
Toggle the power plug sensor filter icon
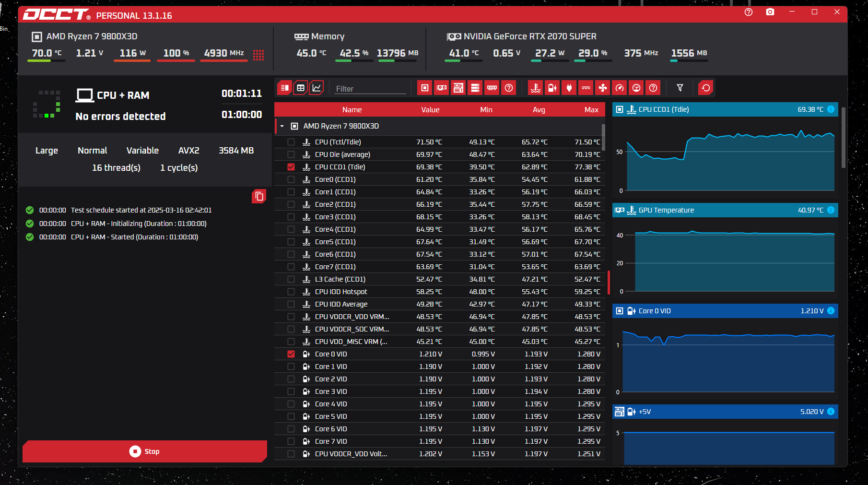pos(569,88)
